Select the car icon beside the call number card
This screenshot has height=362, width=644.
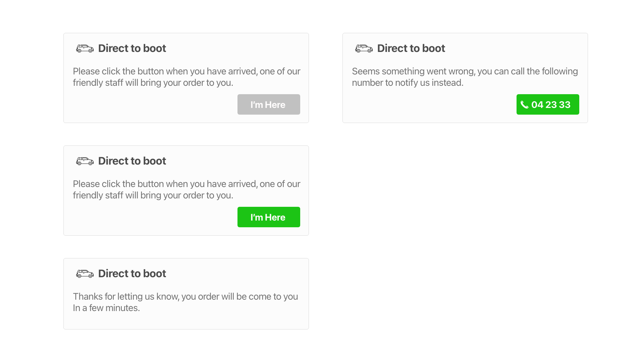pyautogui.click(x=364, y=48)
